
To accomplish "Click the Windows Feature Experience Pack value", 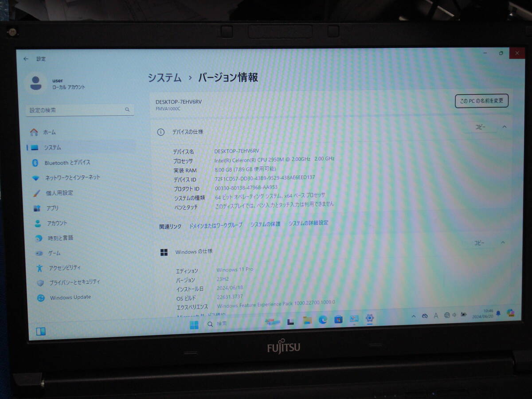I will [276, 305].
